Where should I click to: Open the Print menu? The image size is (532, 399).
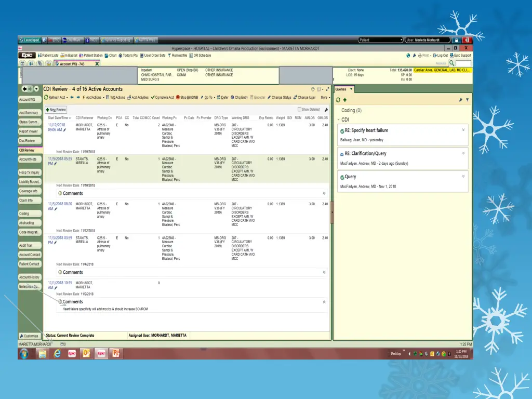click(x=424, y=55)
